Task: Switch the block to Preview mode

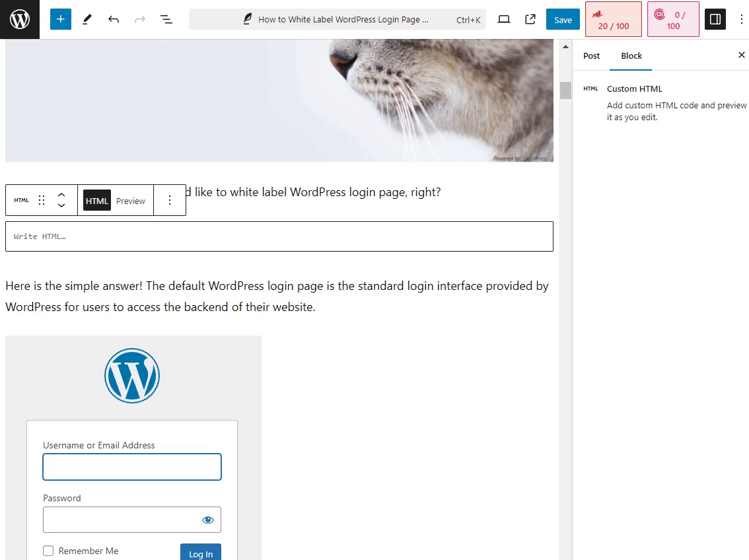Action: coord(130,201)
